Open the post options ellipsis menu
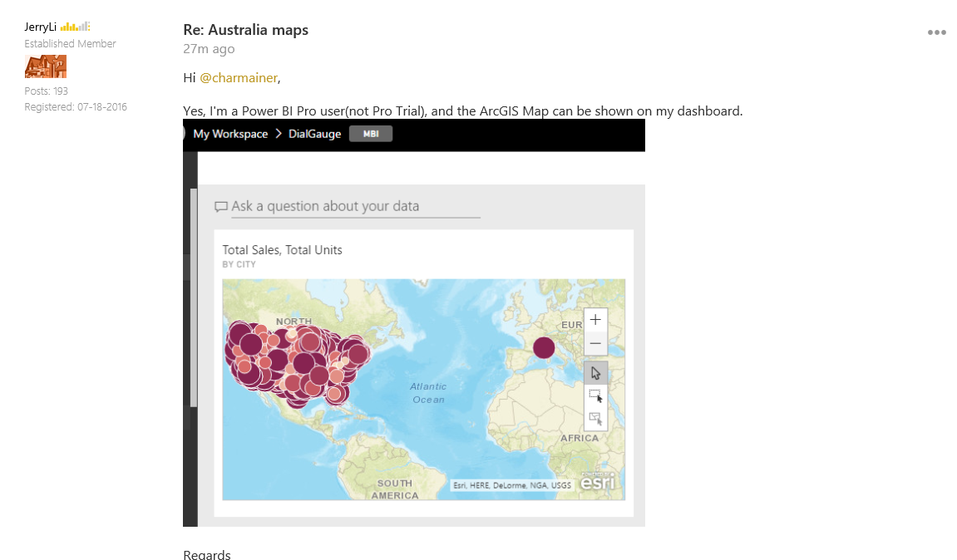This screenshot has height=560, width=957. pos(936,32)
